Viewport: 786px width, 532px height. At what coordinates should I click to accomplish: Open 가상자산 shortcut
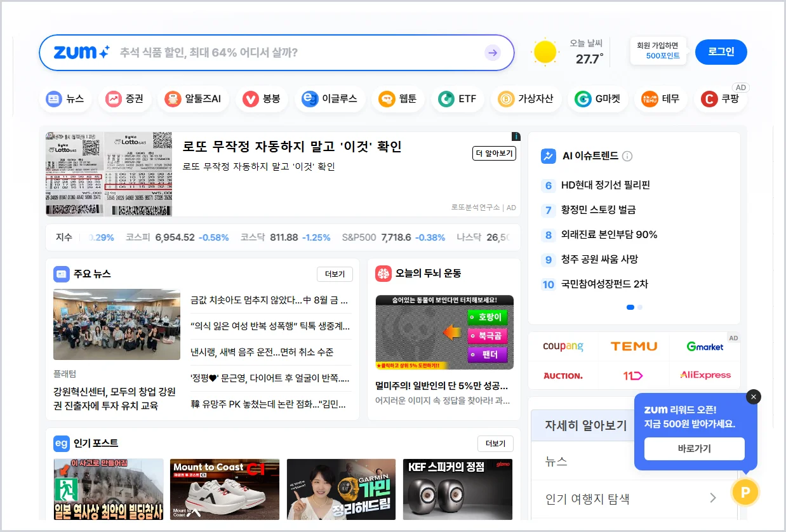526,99
